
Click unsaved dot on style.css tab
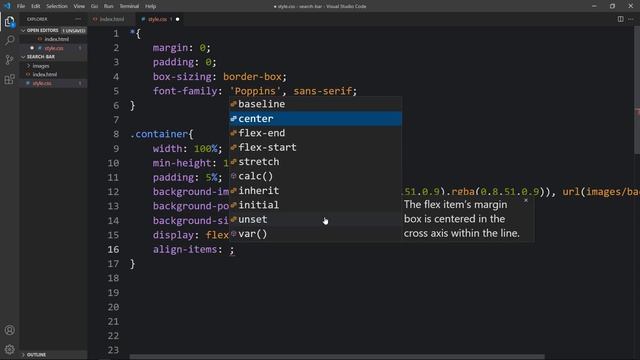[x=178, y=19]
